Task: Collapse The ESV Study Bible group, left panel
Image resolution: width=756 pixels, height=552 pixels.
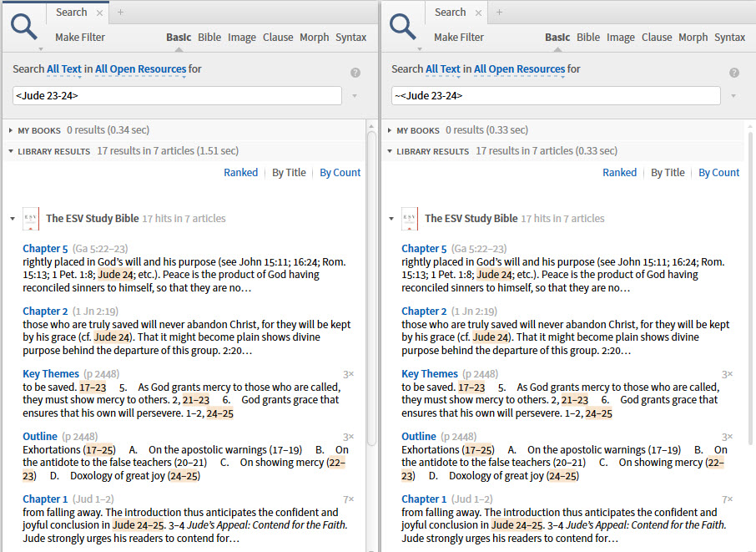Action: 13,219
